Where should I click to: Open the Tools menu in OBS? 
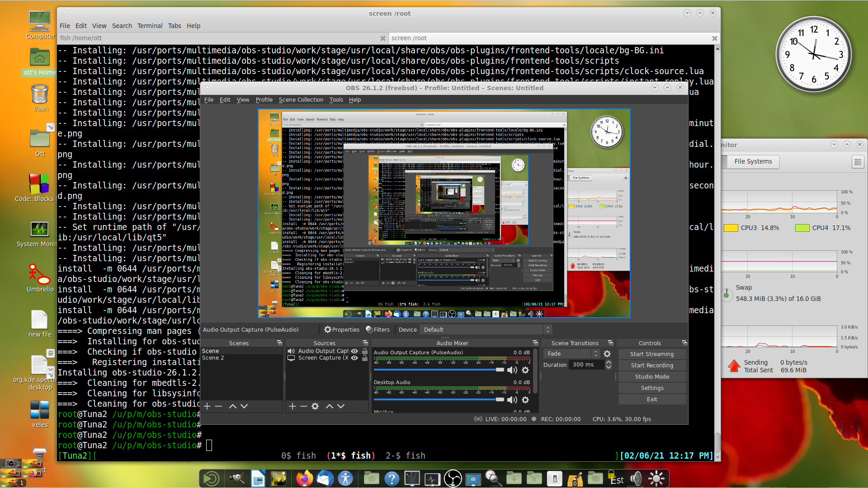336,100
